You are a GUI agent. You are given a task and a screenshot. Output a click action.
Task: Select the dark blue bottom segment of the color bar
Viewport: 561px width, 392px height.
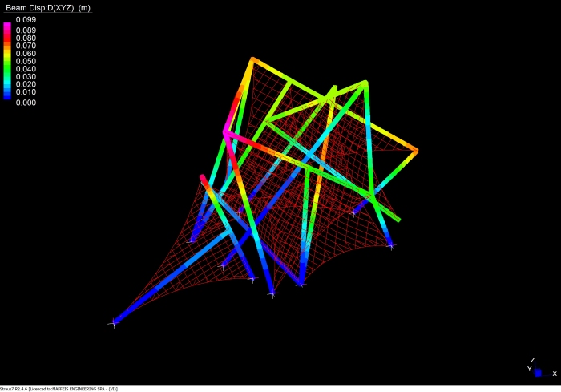click(7, 95)
